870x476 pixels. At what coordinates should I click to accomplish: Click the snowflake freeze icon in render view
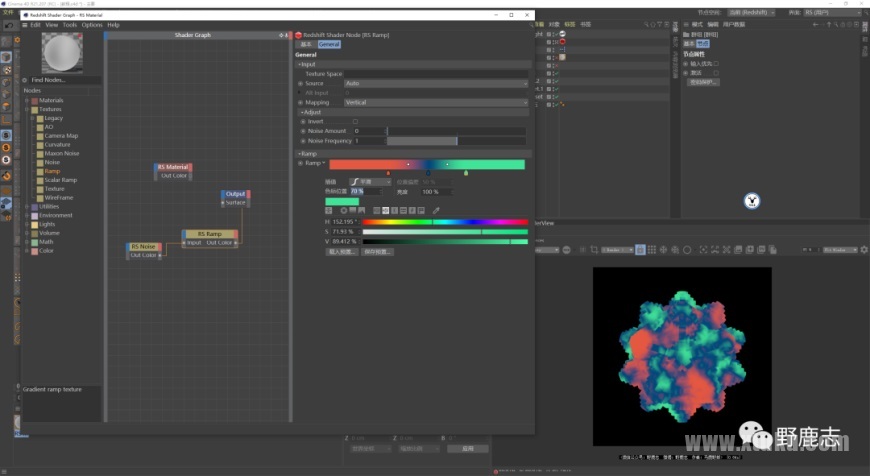click(663, 250)
